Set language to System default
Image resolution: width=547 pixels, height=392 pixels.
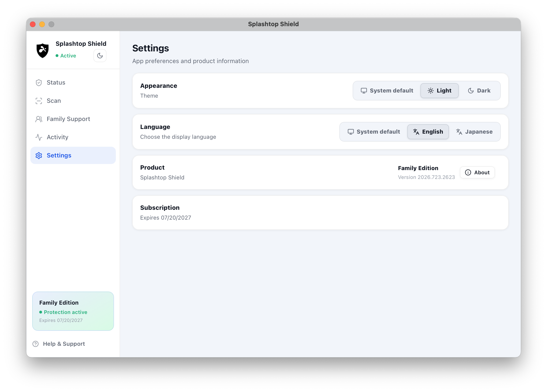tap(374, 132)
